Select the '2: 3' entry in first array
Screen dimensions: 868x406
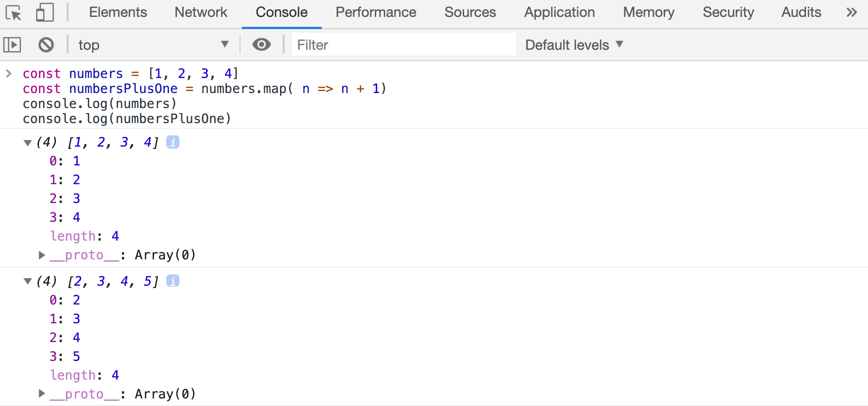[65, 198]
